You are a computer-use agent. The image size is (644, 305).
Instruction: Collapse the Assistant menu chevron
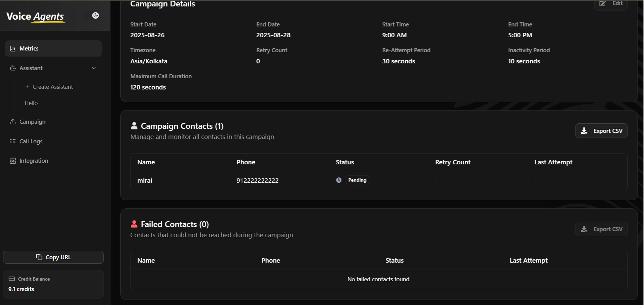[94, 68]
